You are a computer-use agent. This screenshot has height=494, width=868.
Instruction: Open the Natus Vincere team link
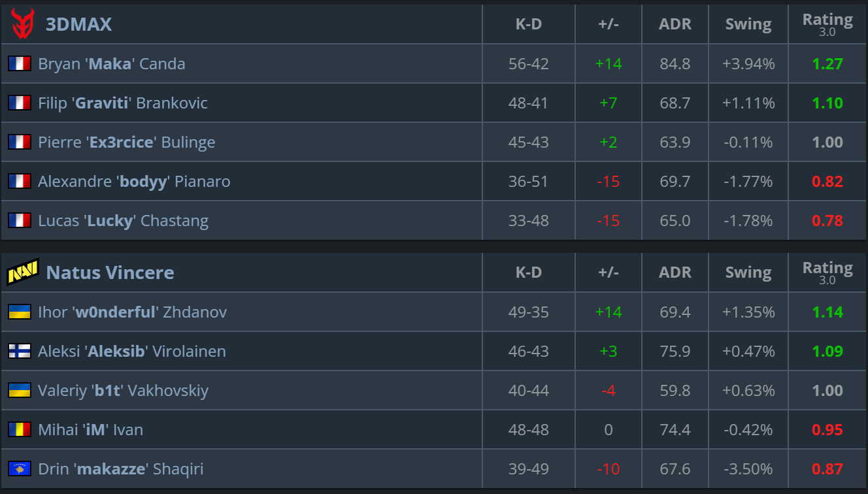tap(110, 272)
